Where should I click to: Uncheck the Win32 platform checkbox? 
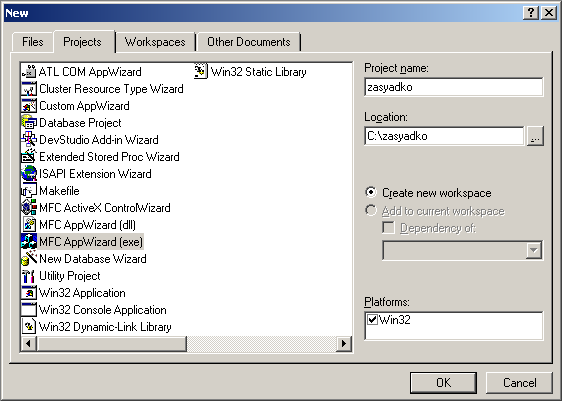click(x=372, y=319)
